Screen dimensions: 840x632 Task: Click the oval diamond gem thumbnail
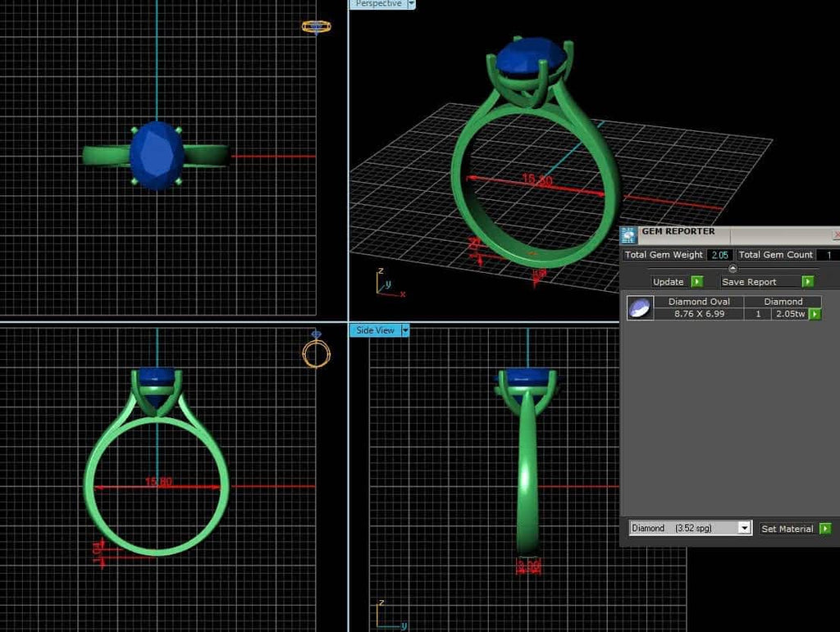point(641,308)
